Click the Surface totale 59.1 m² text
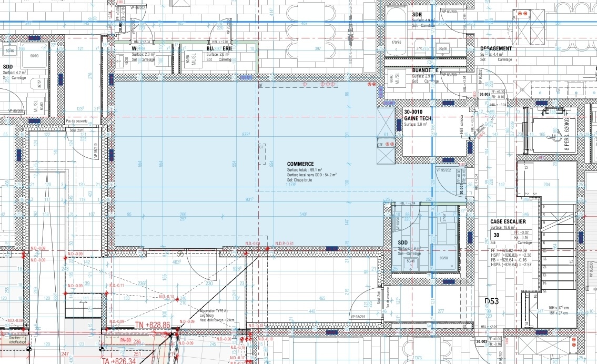 click(311, 170)
